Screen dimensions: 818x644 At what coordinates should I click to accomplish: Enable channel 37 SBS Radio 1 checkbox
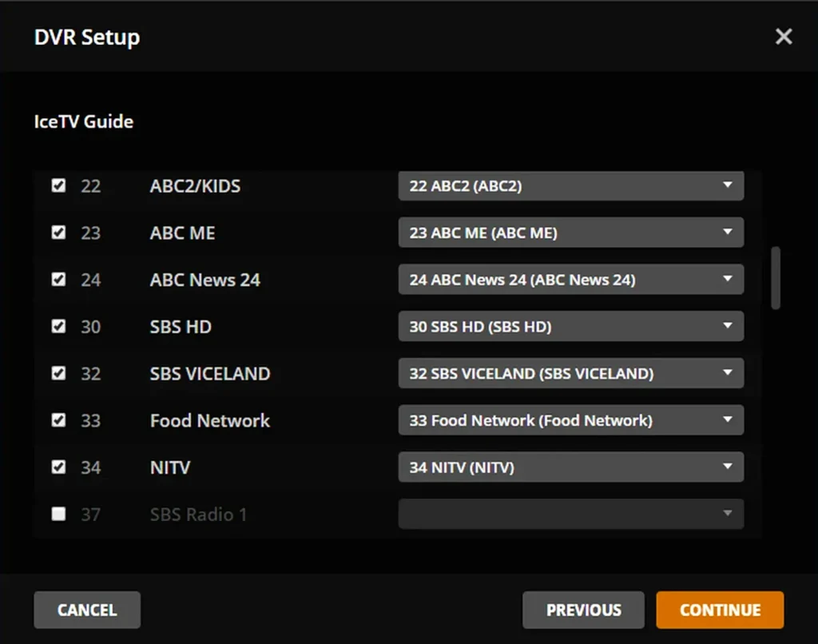tap(58, 514)
